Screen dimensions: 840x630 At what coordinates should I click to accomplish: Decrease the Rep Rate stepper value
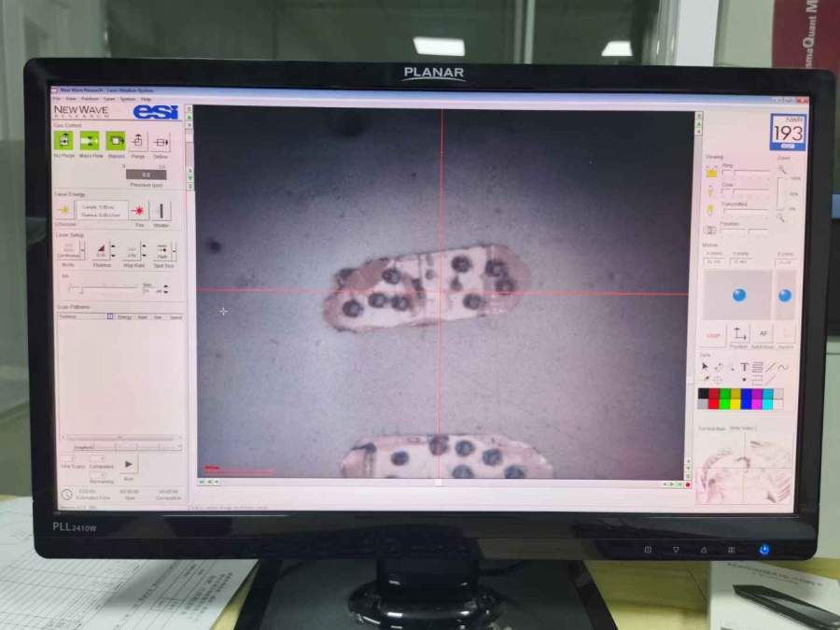[144, 255]
